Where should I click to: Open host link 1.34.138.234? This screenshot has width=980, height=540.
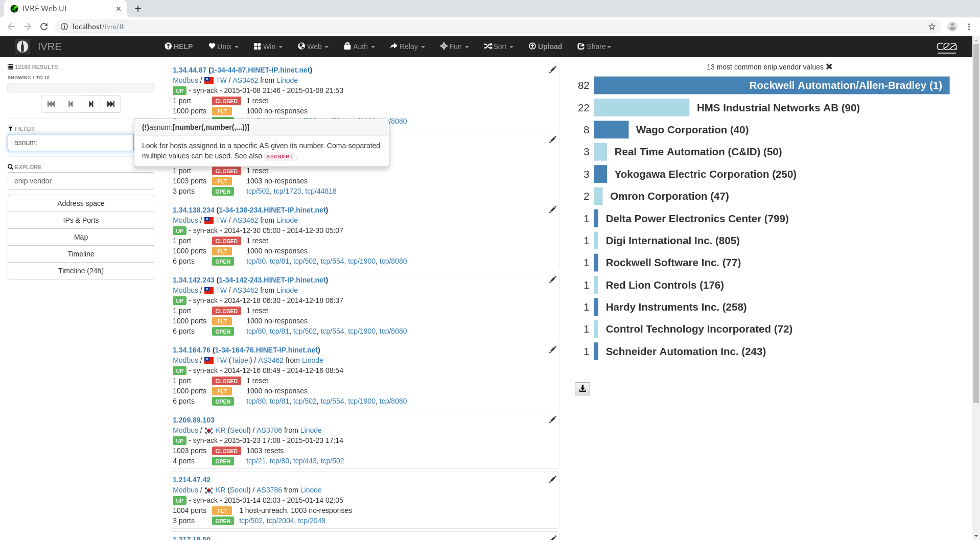194,210
